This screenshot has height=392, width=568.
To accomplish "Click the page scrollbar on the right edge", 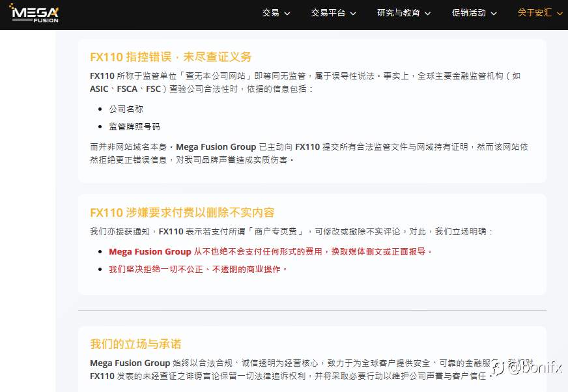I will (565, 195).
